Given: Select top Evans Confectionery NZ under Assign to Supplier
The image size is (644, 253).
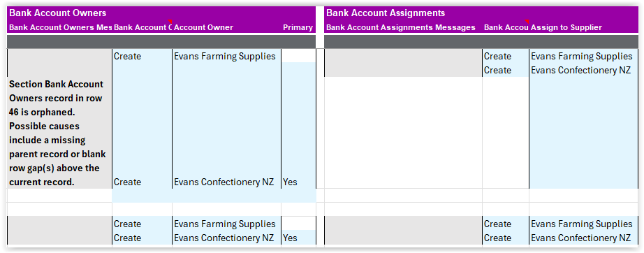Looking at the screenshot, I should click(580, 70).
